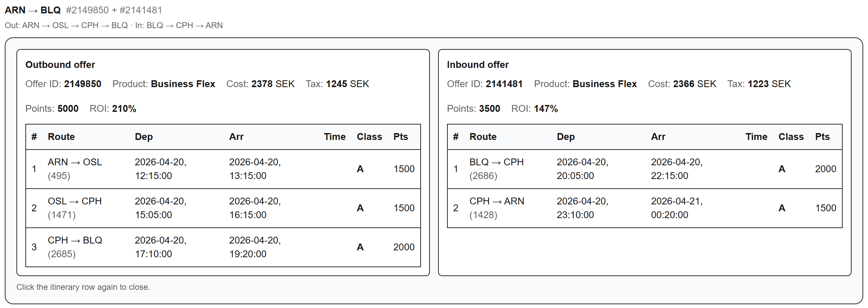Select the CPH → ARN inbound segment row

(x=644, y=208)
